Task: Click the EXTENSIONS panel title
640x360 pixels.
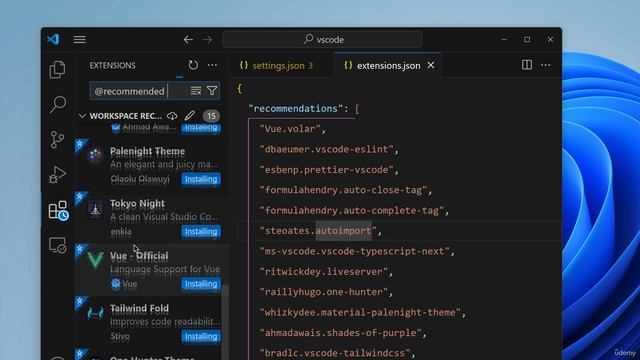Action: [x=113, y=65]
